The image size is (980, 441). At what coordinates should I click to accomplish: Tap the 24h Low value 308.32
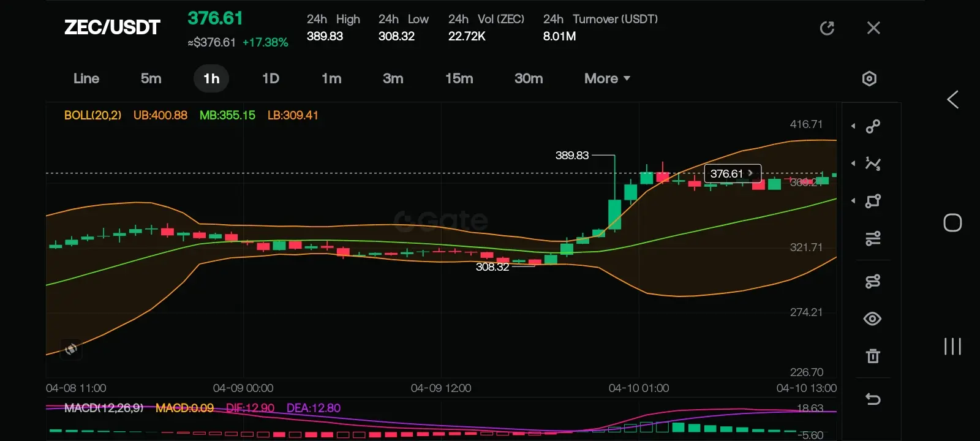pyautogui.click(x=396, y=36)
